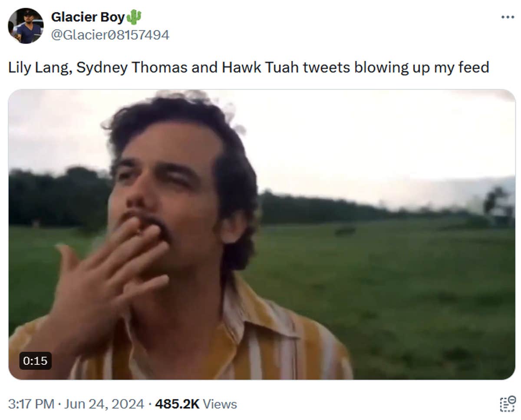This screenshot has width=521, height=420.
Task: View the 485.2K view count
Action: tap(177, 404)
